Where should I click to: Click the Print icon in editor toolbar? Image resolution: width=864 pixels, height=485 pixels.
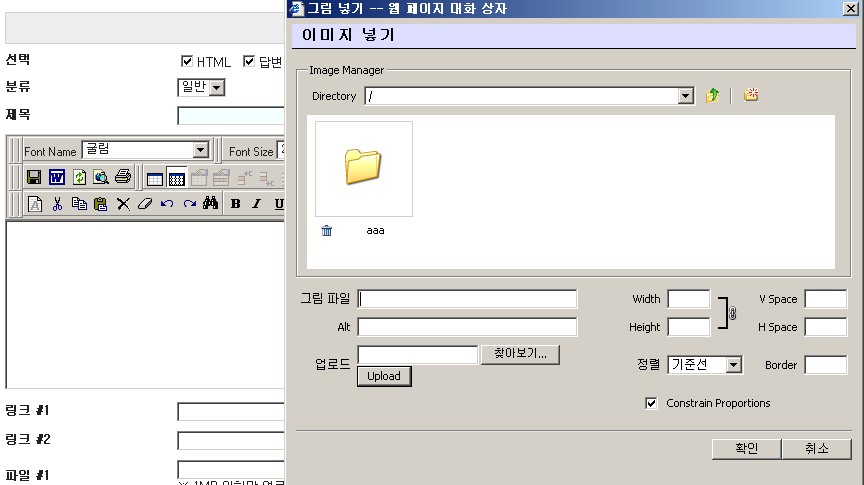tap(123, 177)
